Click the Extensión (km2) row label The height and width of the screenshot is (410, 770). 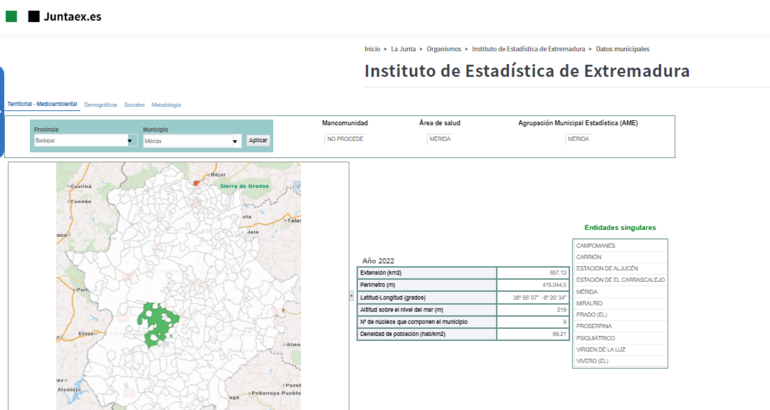coord(381,273)
